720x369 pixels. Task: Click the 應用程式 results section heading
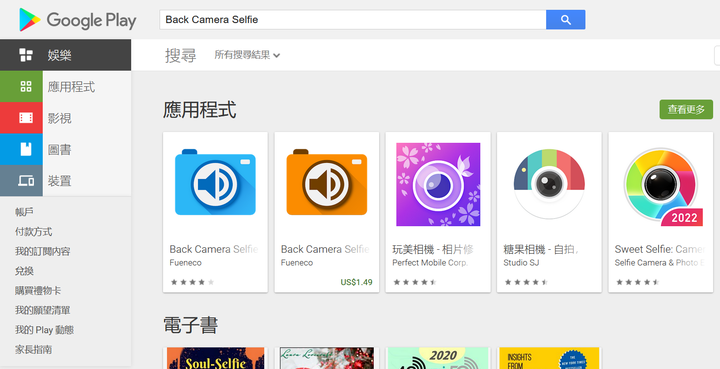(x=200, y=110)
